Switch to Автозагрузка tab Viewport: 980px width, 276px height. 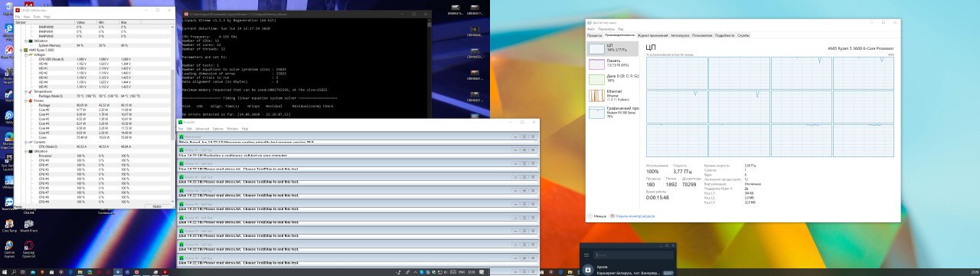(x=680, y=35)
